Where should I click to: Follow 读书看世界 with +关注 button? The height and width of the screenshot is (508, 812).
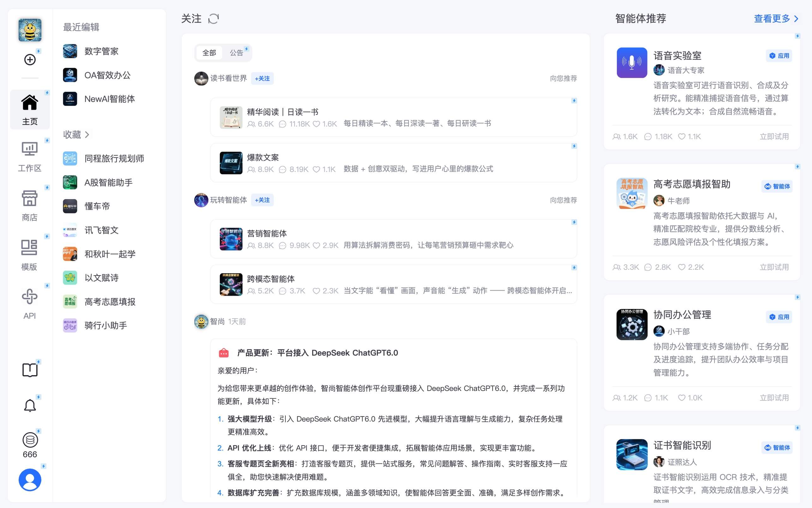coord(262,78)
